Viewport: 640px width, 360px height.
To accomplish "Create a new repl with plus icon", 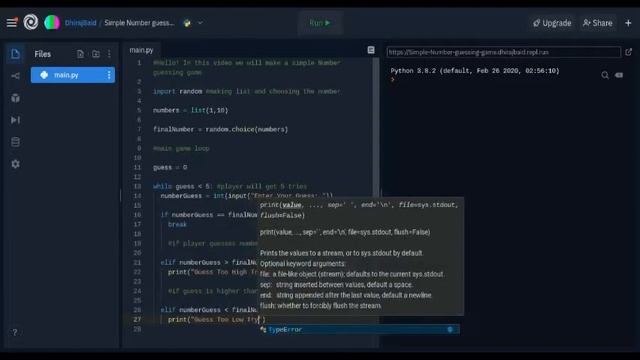I will coord(628,23).
